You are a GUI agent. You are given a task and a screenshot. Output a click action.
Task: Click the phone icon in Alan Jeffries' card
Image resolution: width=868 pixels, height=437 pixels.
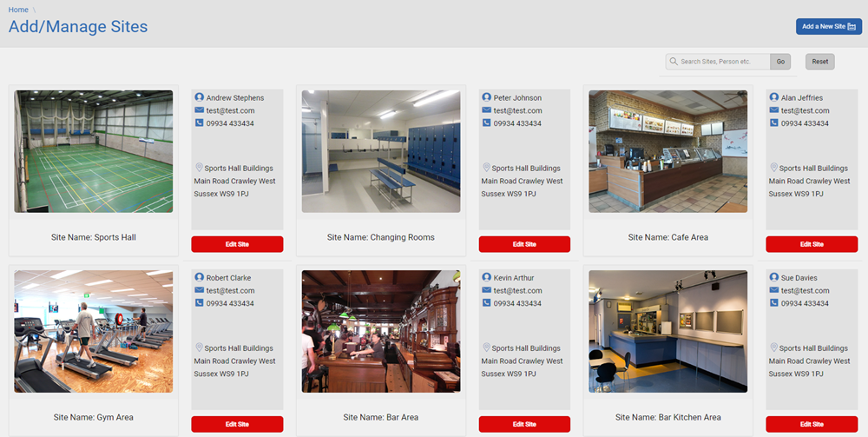pos(774,123)
